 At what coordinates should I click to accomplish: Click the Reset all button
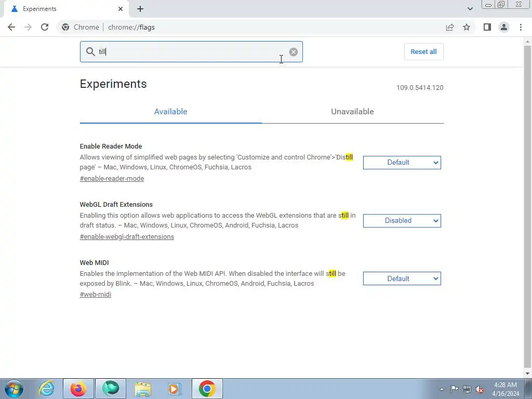point(423,51)
